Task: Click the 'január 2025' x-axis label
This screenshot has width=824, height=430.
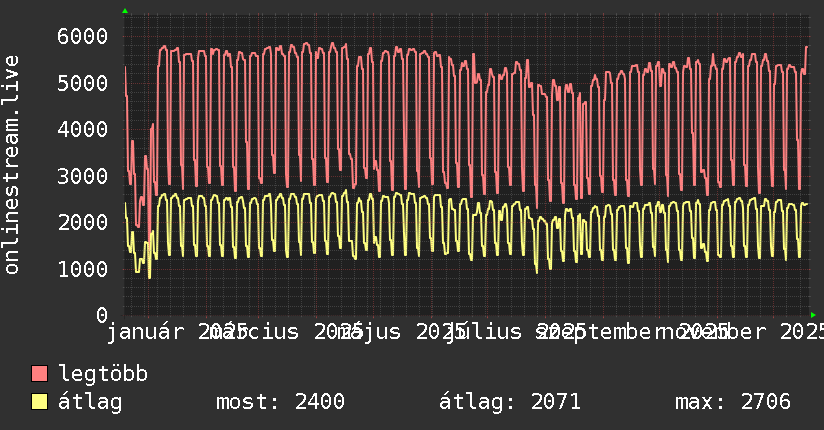Action: pyautogui.click(x=178, y=332)
